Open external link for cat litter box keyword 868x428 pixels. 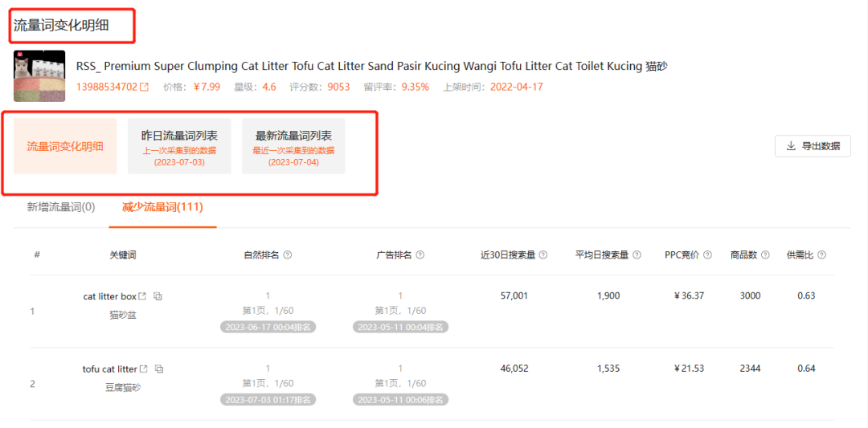(x=143, y=296)
